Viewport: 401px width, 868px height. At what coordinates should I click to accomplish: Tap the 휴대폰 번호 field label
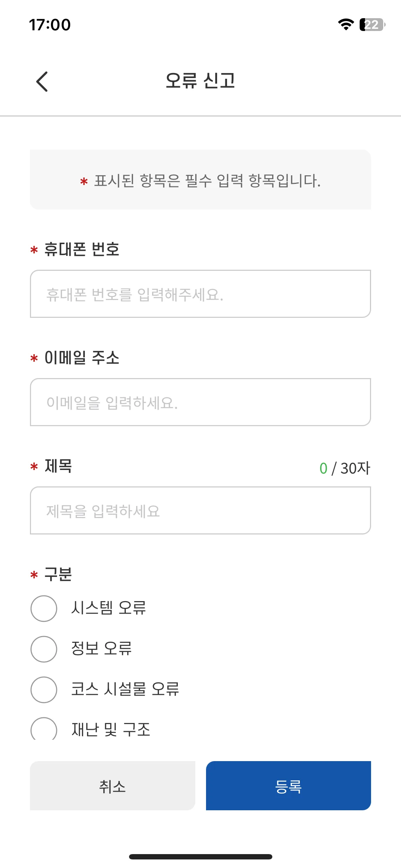[82, 249]
